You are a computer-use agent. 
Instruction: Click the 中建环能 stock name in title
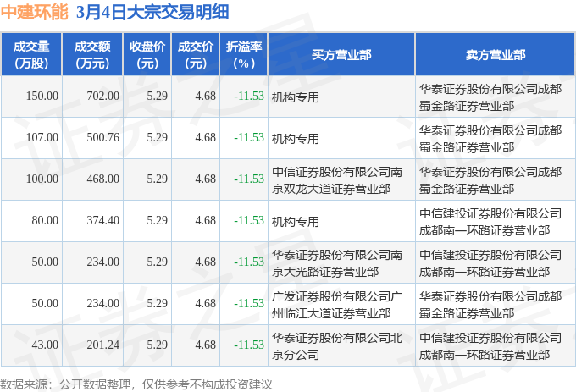point(35,12)
